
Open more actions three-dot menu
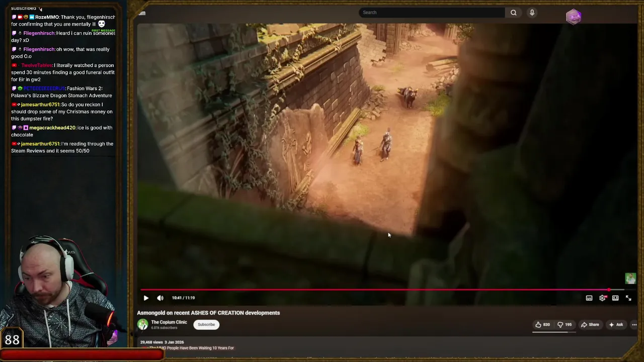(634, 325)
